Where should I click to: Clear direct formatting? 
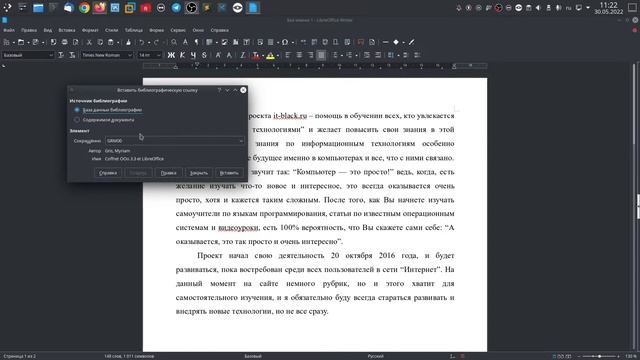point(242,55)
